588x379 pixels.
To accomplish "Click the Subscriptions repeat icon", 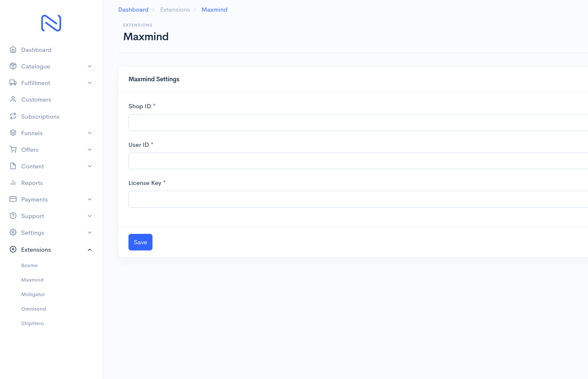I will click(x=13, y=116).
